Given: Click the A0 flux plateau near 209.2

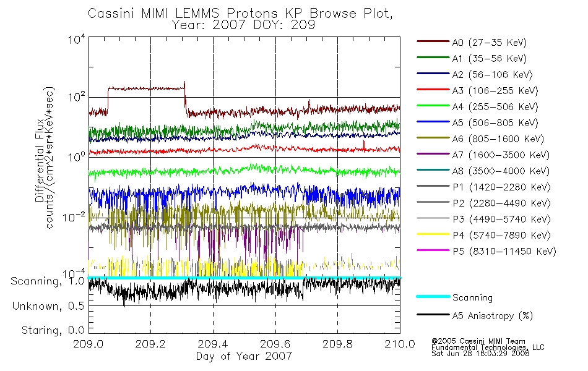Looking at the screenshot, I should (x=146, y=88).
